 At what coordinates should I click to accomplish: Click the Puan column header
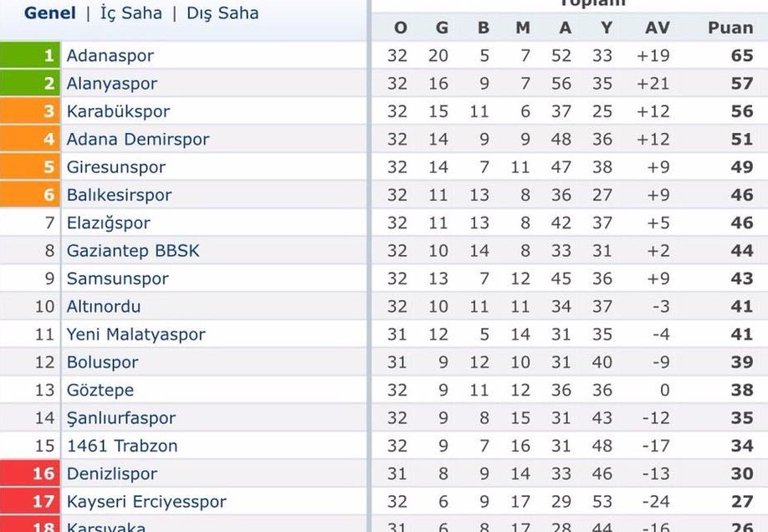point(730,28)
